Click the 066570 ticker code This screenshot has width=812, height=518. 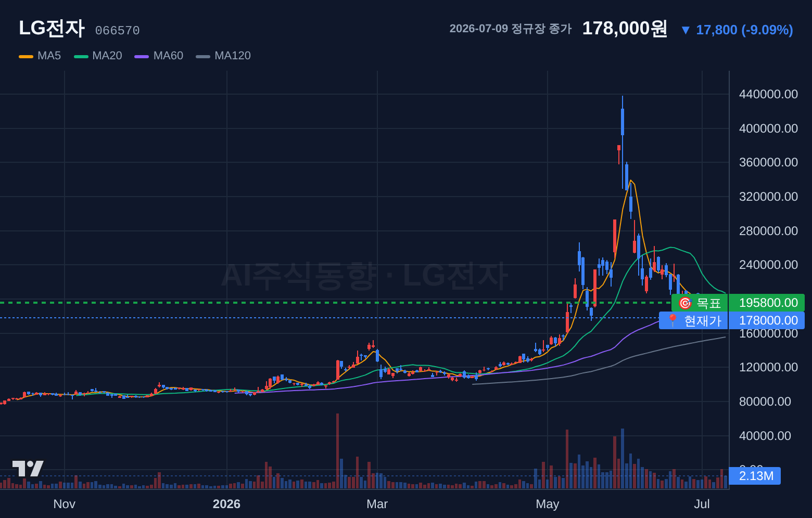[x=117, y=31]
